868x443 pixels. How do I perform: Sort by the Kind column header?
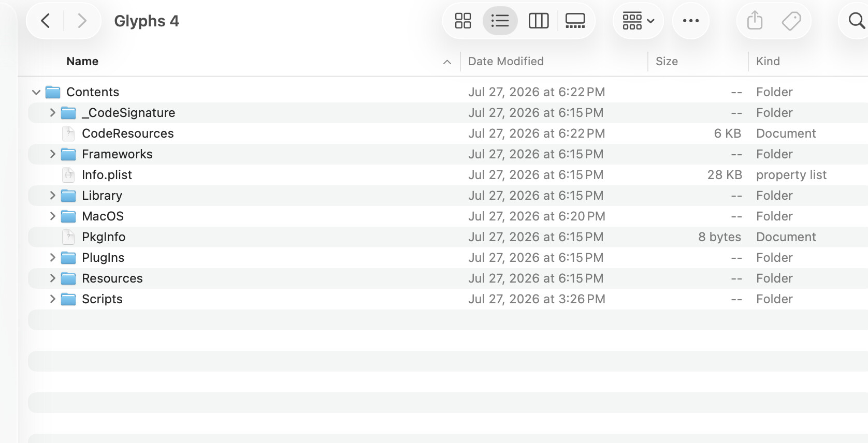click(768, 61)
